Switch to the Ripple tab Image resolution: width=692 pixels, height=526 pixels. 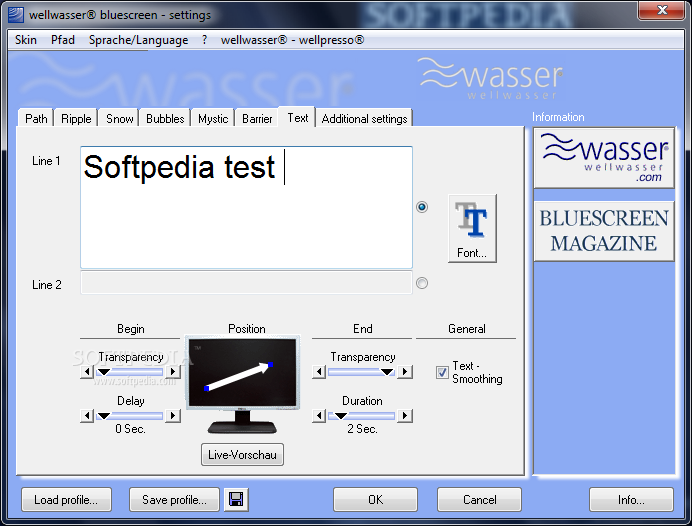click(x=76, y=119)
